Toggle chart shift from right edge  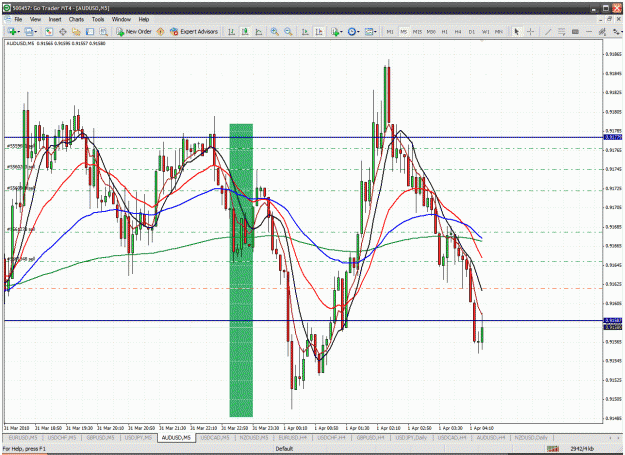coord(319,31)
